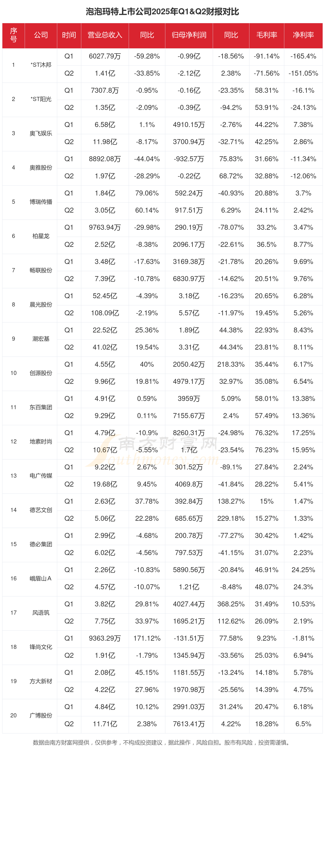This screenshot has height=868, width=325.
Task: Click the 归母净利润 column header
Action: (x=188, y=35)
